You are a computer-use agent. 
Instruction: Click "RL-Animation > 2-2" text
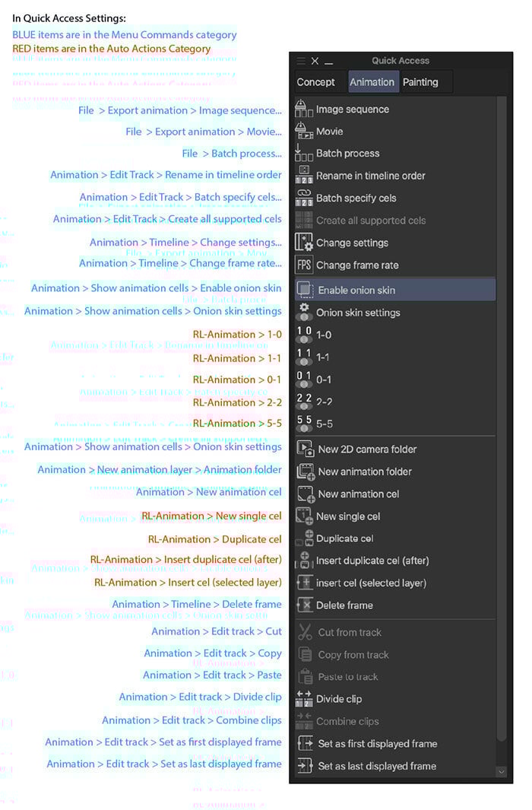click(237, 402)
